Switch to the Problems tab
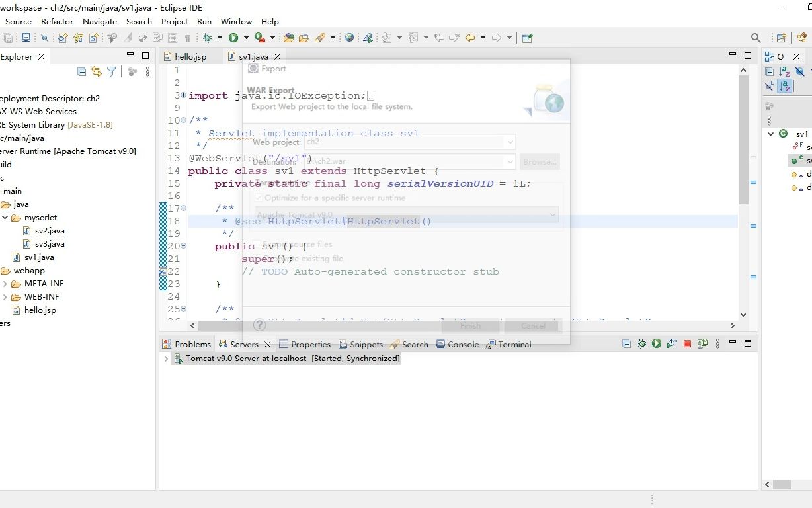The width and height of the screenshot is (812, 508). pos(186,345)
